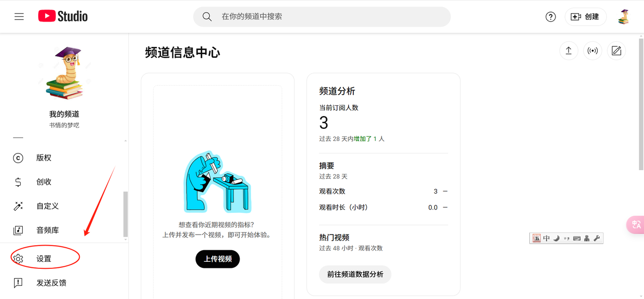644x299 pixels.
Task: Click the 0.0 watch time value
Action: click(x=433, y=207)
